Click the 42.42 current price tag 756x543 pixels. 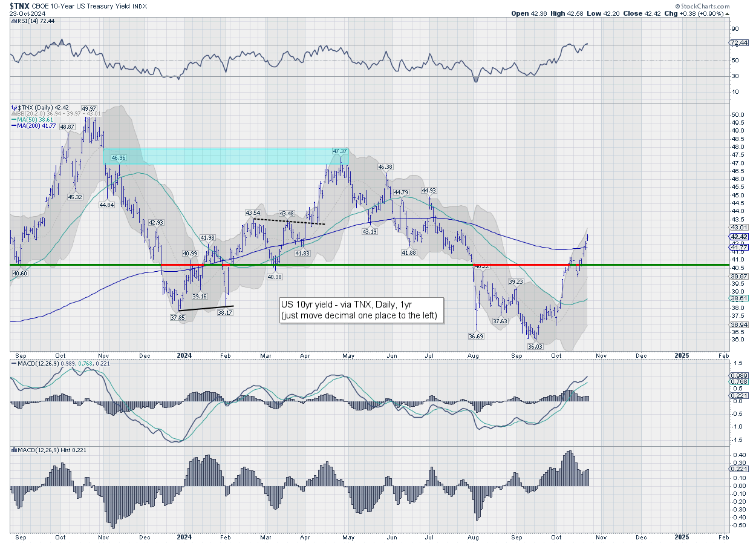click(740, 237)
